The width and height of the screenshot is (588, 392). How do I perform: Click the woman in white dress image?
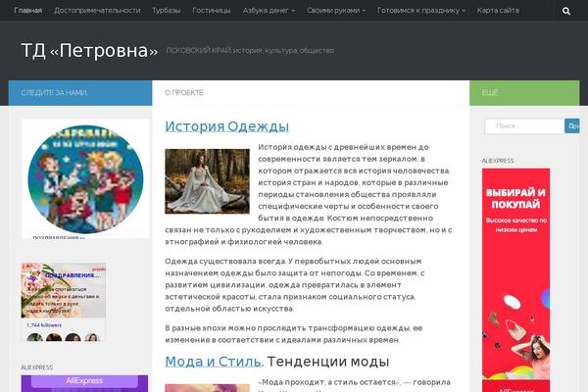pyautogui.click(x=207, y=181)
